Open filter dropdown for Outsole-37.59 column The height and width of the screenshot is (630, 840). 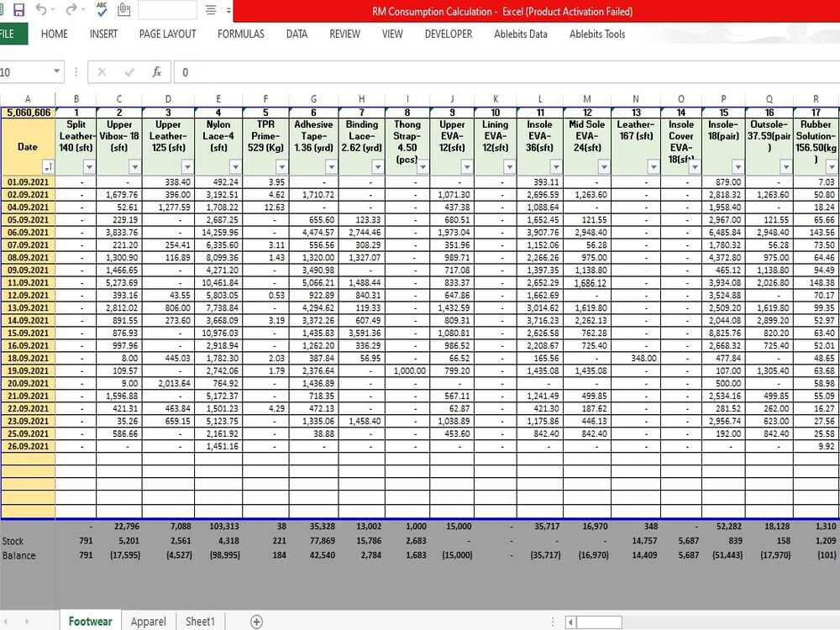[x=785, y=167]
